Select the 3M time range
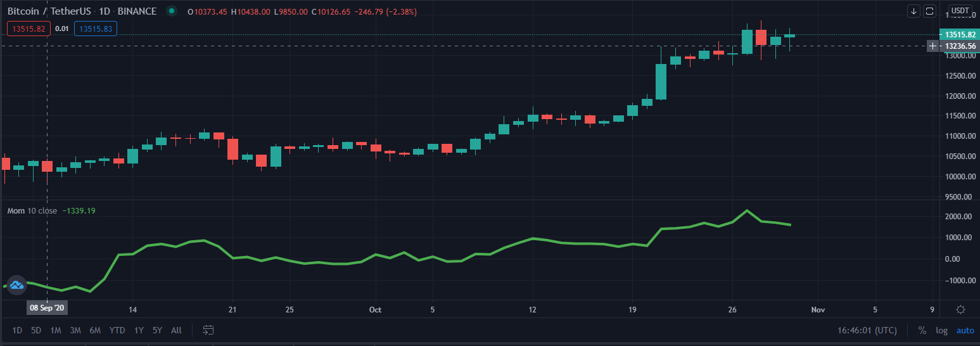 click(75, 330)
